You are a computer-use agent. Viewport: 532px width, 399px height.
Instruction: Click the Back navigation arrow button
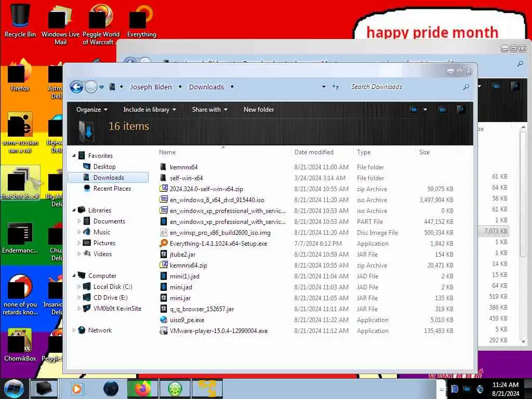[77, 87]
